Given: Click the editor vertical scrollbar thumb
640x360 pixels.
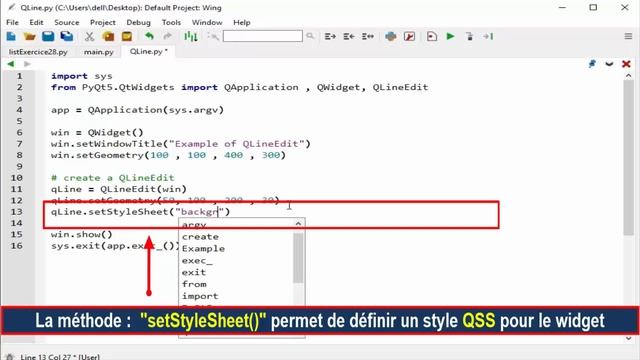Looking at the screenshot, I should tap(629, 158).
